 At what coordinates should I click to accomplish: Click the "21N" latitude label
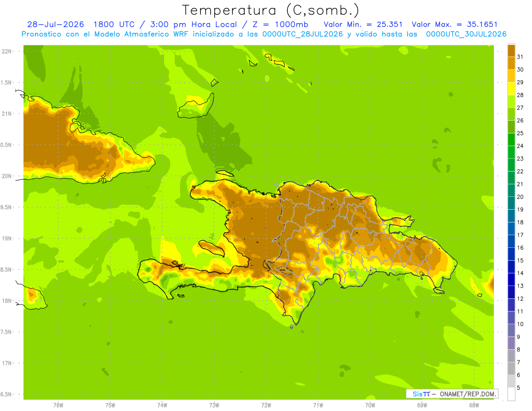[6, 114]
